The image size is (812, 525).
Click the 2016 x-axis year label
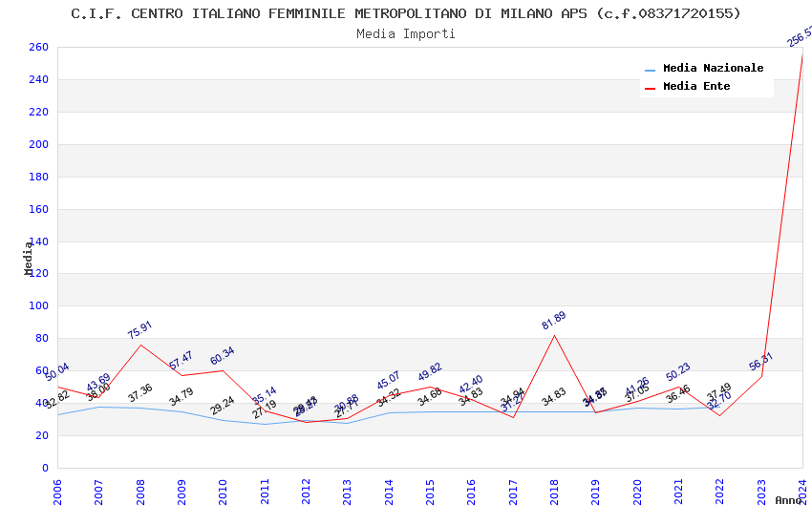471,492
